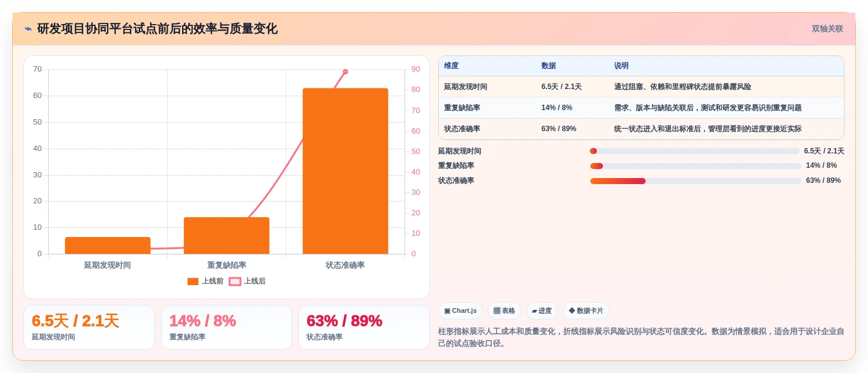Click the 状态准确率 progress bar
Screen dimensions: 868x373
click(695, 181)
